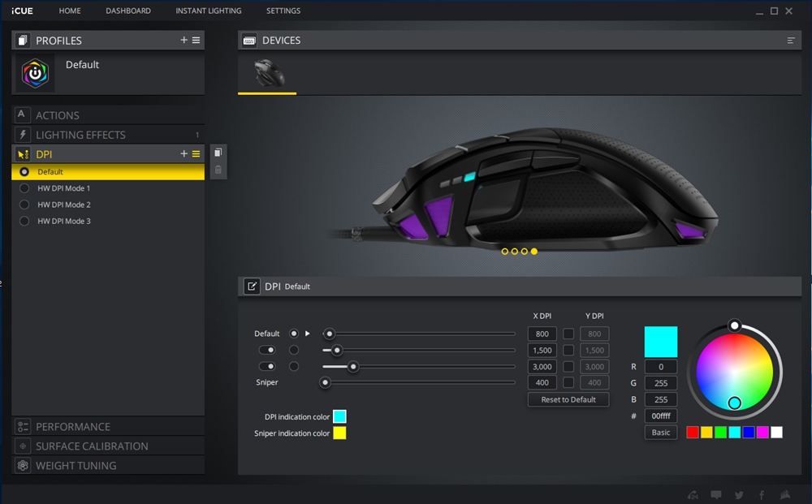The image size is (812, 504).
Task: Open the DASHBOARD menu
Action: [x=128, y=11]
